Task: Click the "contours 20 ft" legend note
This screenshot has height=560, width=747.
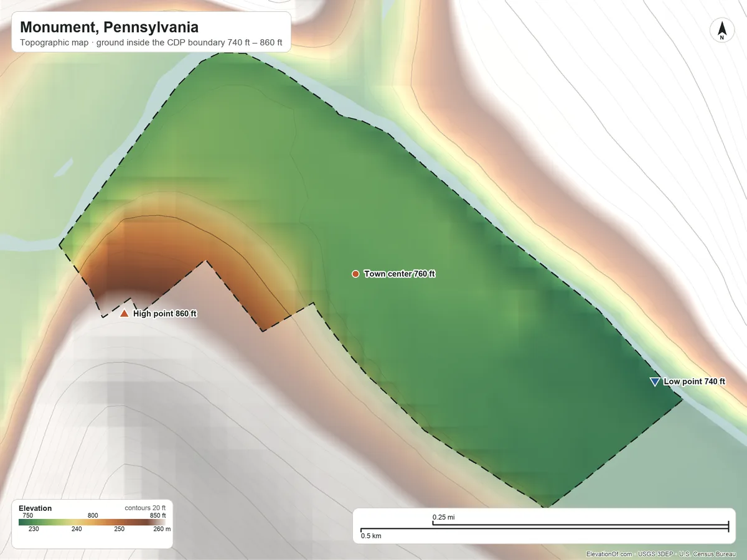Action: click(x=145, y=508)
